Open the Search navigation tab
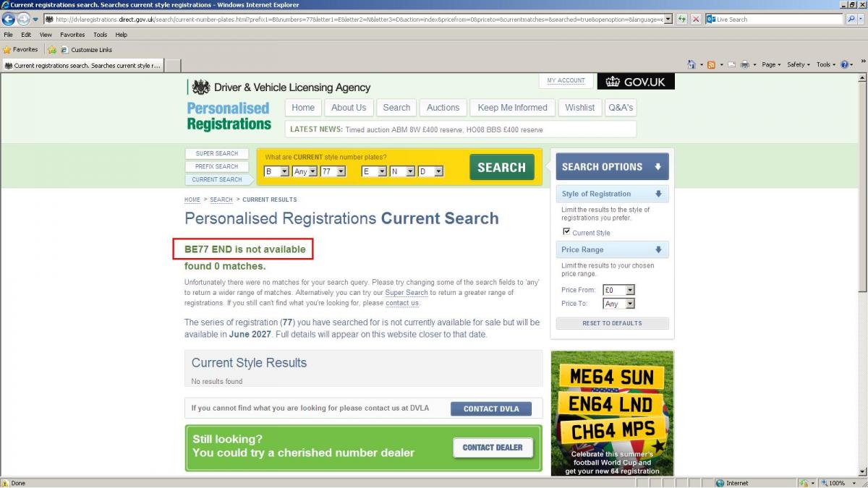This screenshot has width=868, height=488. 396,108
